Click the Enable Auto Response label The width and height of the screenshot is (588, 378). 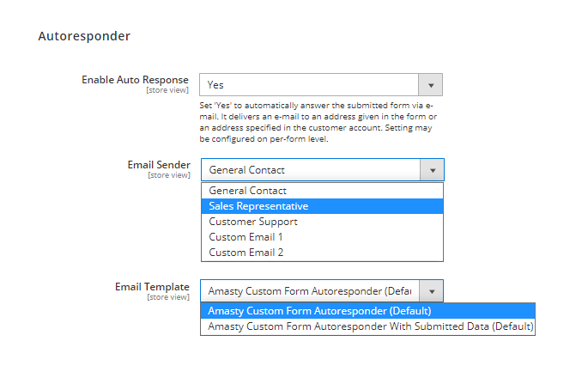(x=135, y=80)
